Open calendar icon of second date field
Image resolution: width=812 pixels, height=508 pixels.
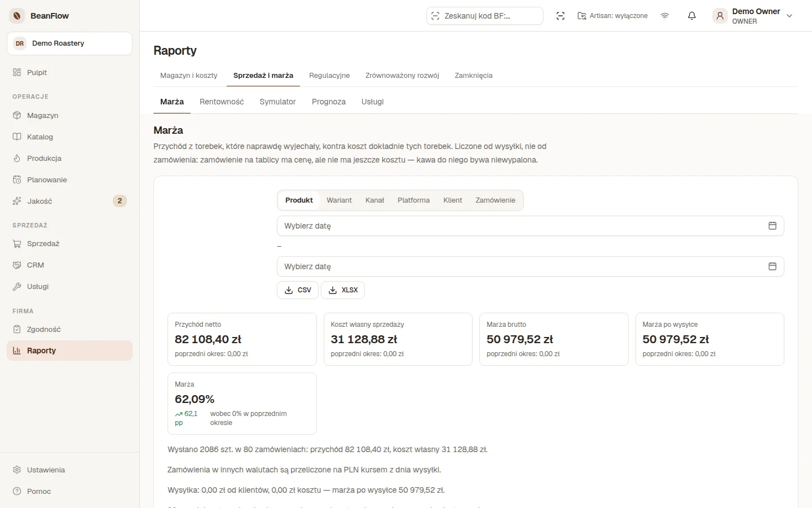tap(773, 266)
